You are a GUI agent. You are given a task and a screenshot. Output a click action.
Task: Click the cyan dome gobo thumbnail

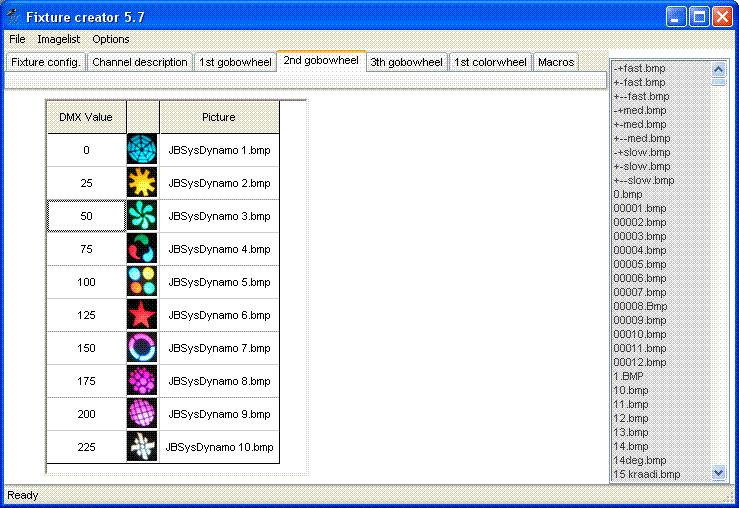pos(142,150)
